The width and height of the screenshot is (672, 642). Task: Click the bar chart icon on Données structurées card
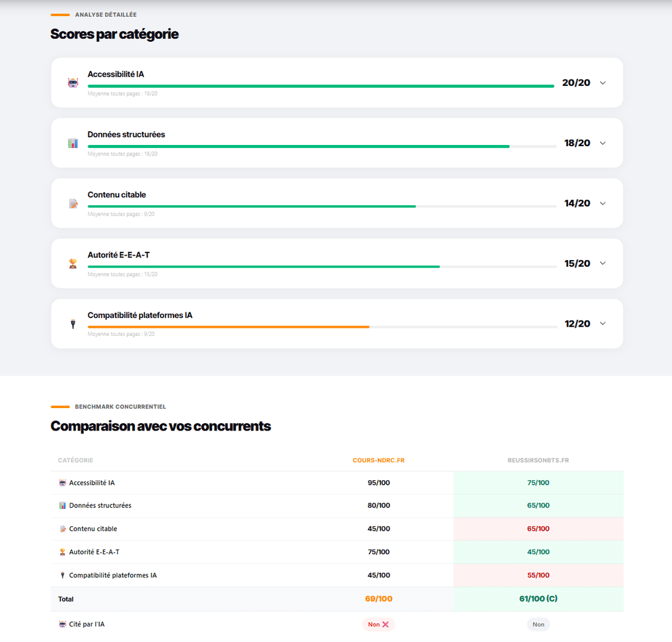(x=73, y=142)
